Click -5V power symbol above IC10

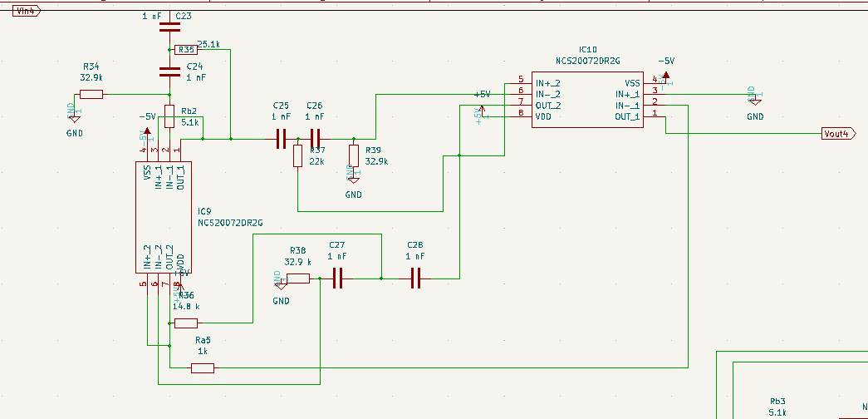(666, 76)
